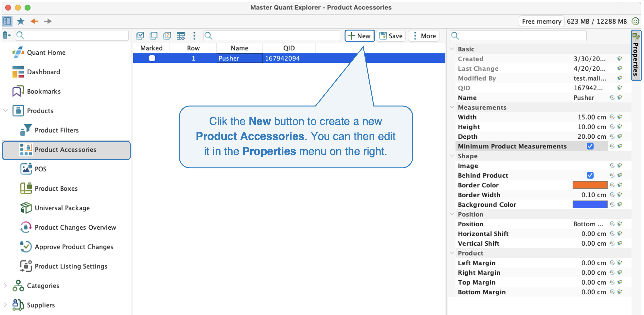
Task: Open the Dashboard sidebar item
Action: point(36,72)
